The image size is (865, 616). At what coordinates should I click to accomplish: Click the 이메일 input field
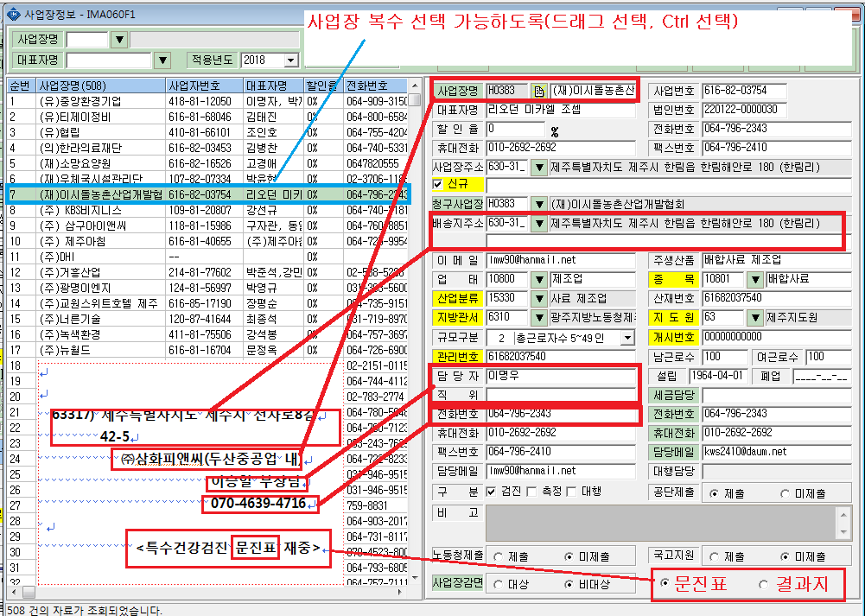(560, 260)
